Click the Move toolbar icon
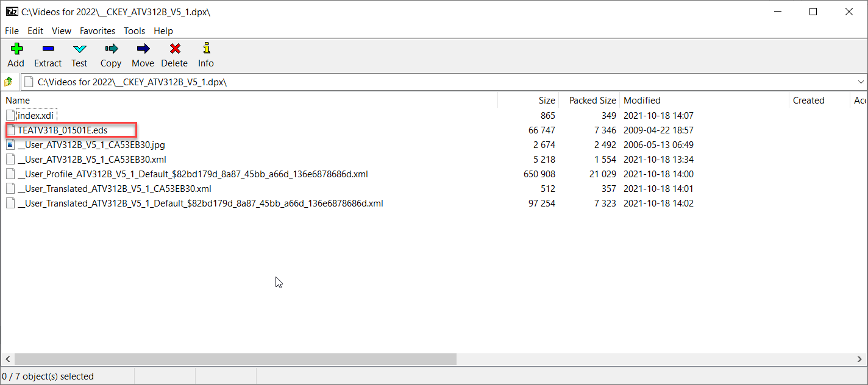This screenshot has height=385, width=868. [143, 49]
